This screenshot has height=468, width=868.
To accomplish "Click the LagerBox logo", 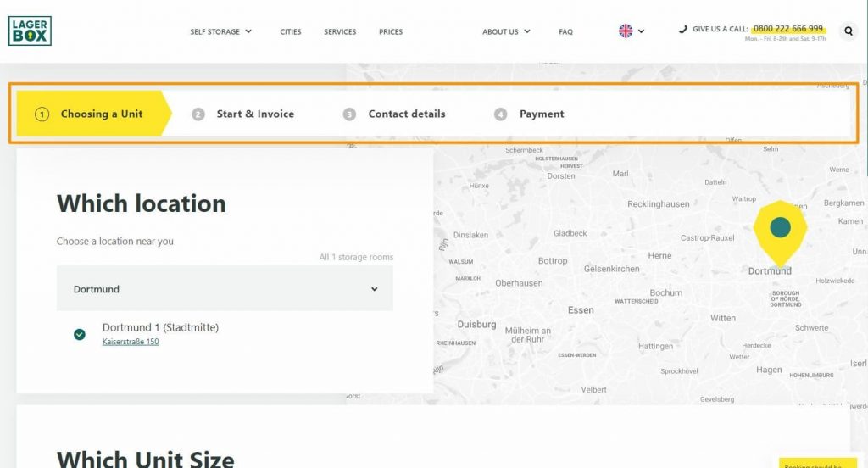I will point(30,31).
